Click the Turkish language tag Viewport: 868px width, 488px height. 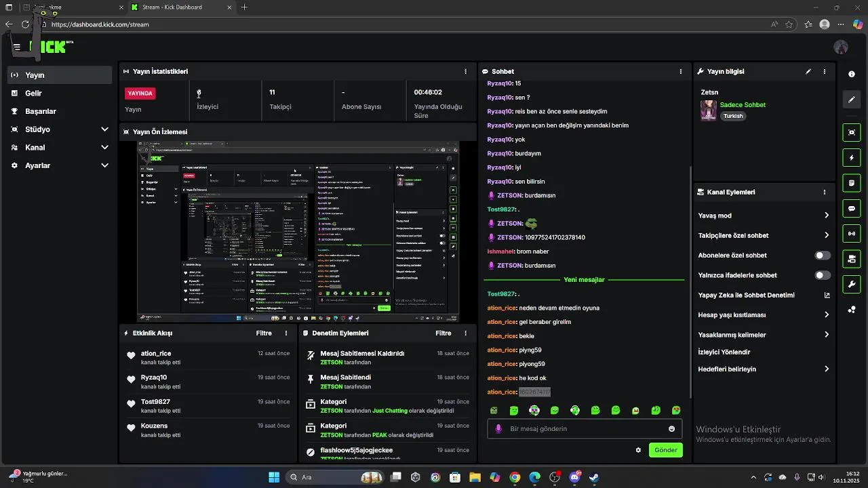pyautogui.click(x=733, y=116)
